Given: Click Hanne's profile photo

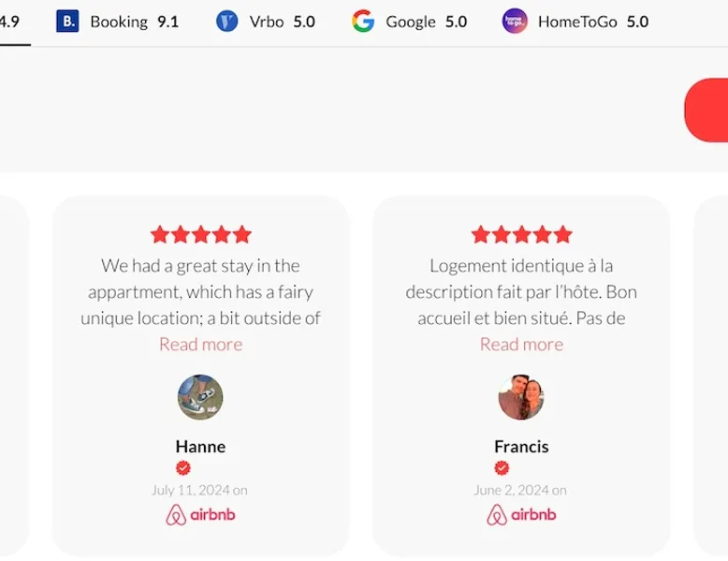Looking at the screenshot, I should [200, 397].
